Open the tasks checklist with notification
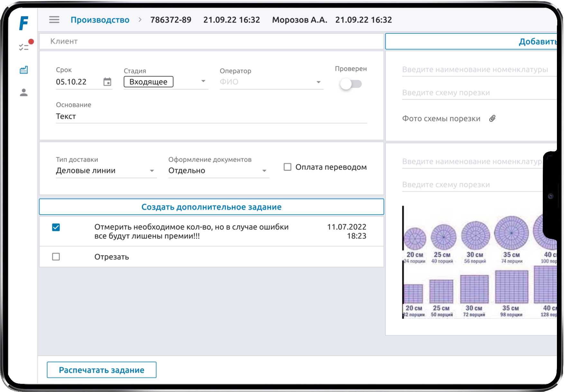This screenshot has width=564, height=392. coord(24,47)
